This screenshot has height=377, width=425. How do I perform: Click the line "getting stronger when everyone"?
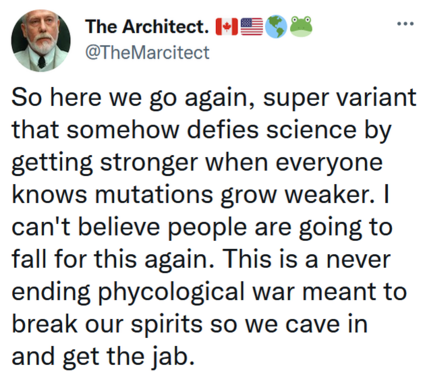197,163
